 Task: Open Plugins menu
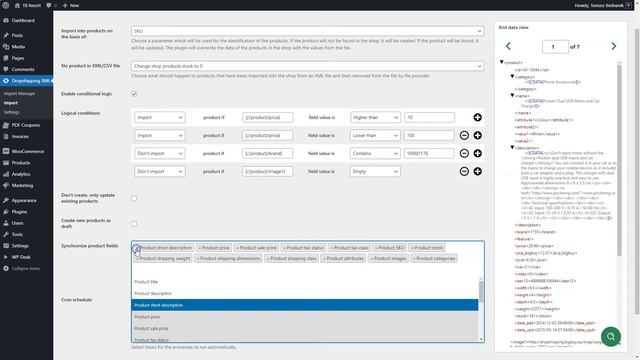pos(19,212)
